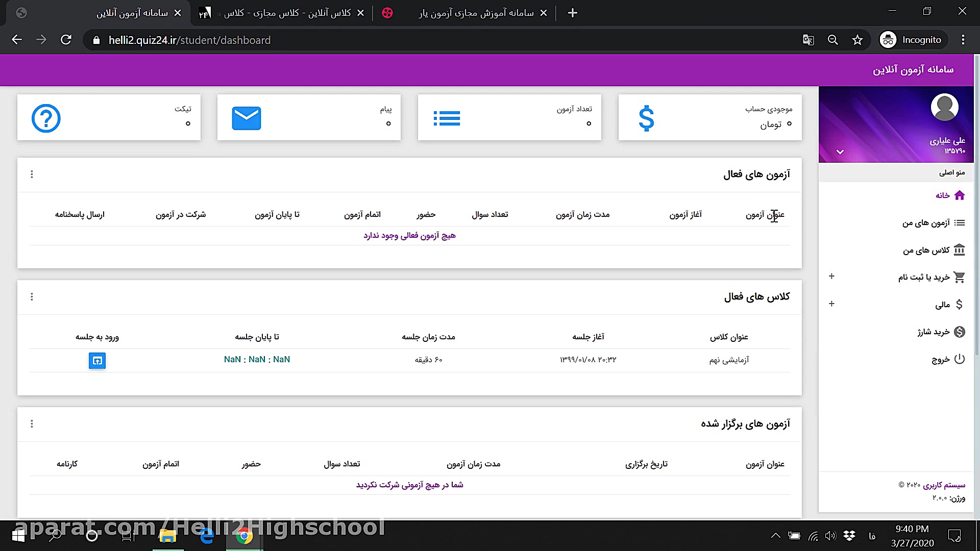Expand خرید یا ثبت نام with the plus
Viewport: 980px width, 551px height.
[831, 277]
